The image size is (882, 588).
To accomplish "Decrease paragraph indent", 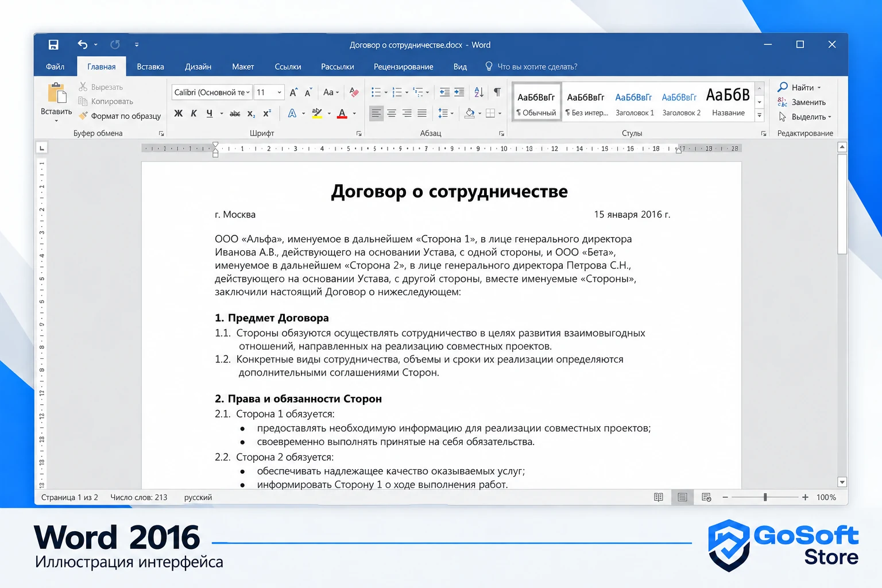I will click(444, 92).
